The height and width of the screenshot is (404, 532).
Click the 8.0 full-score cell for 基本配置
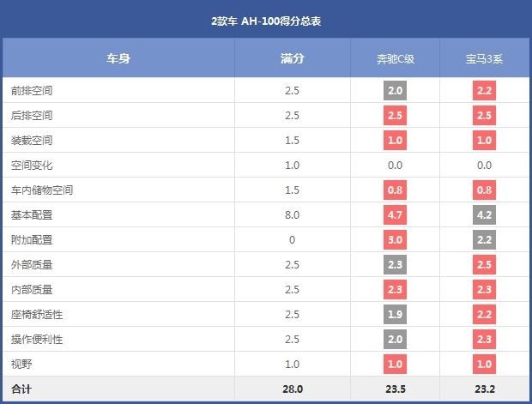[292, 214]
